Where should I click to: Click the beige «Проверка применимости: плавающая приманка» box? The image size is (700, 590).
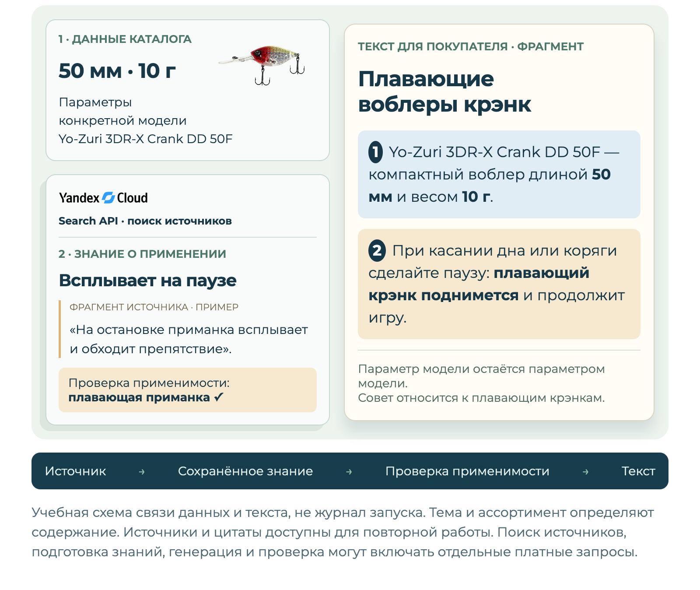click(x=188, y=390)
